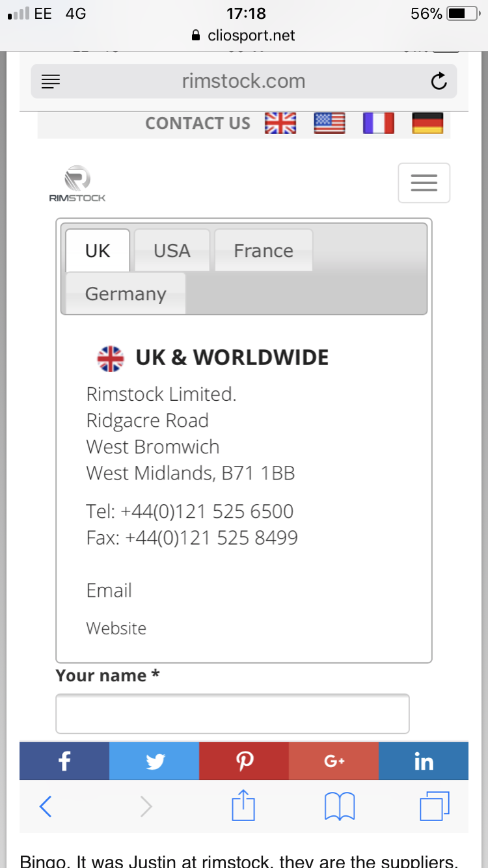Choose the French flag icon

click(x=379, y=123)
